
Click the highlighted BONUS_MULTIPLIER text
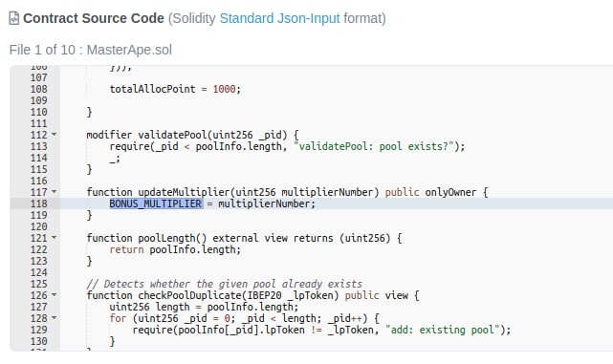click(156, 203)
